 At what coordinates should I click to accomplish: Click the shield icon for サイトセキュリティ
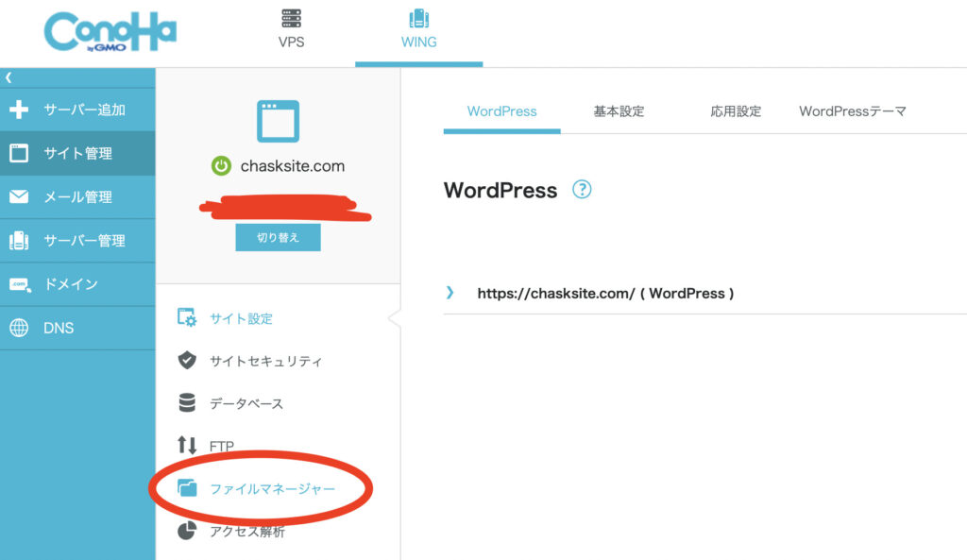(x=187, y=360)
